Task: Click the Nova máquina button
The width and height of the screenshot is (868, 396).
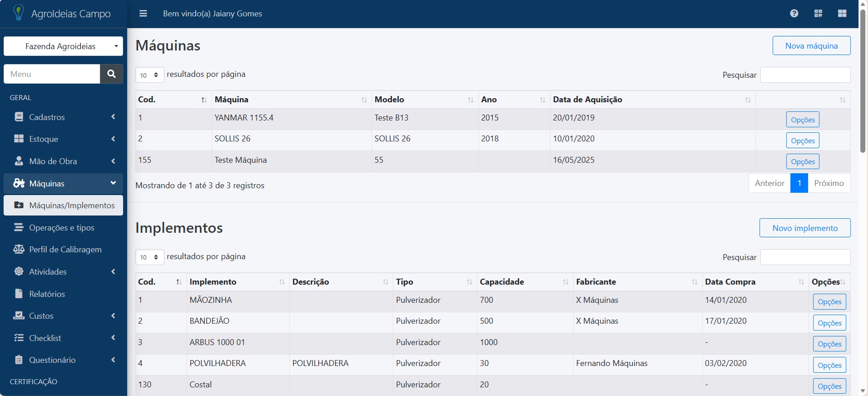Action: [x=811, y=45]
